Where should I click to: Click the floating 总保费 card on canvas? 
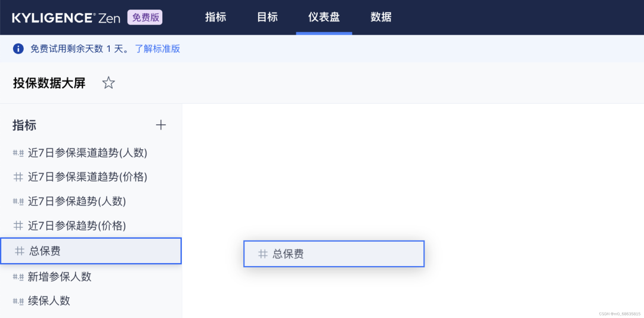(334, 254)
